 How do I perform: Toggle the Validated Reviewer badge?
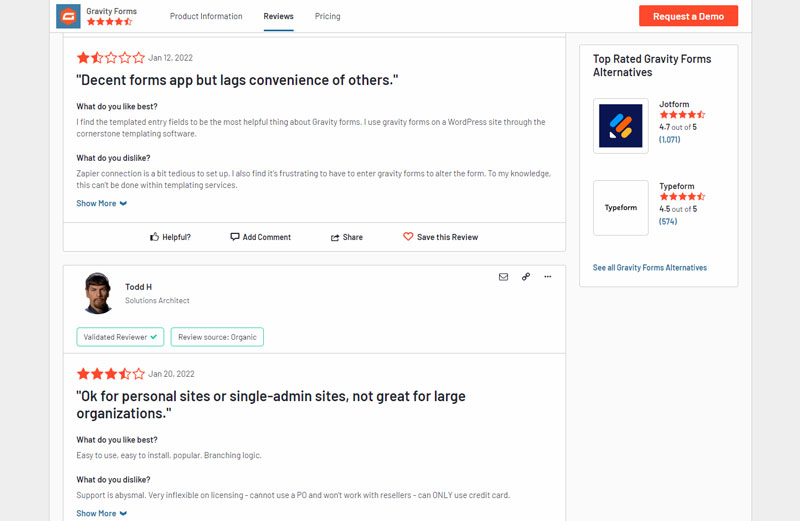pos(120,337)
